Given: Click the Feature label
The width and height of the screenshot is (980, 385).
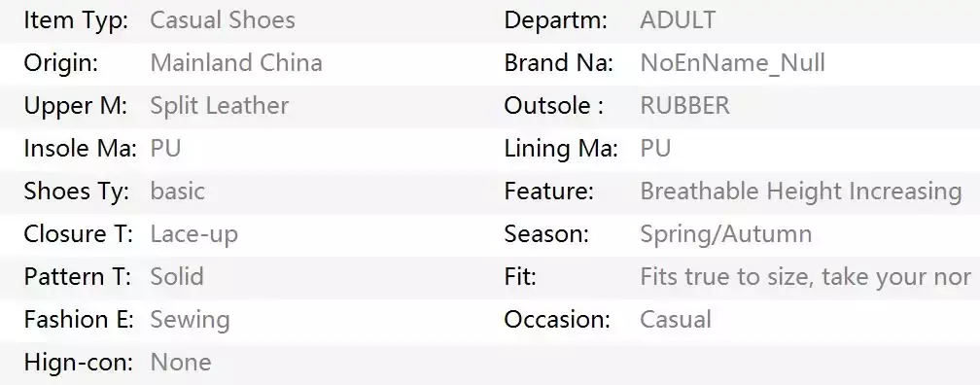Looking at the screenshot, I should pyautogui.click(x=548, y=191).
